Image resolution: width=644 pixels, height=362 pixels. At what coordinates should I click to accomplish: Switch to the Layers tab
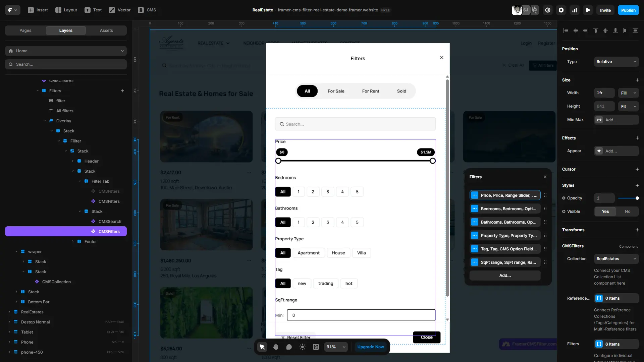pos(66,31)
